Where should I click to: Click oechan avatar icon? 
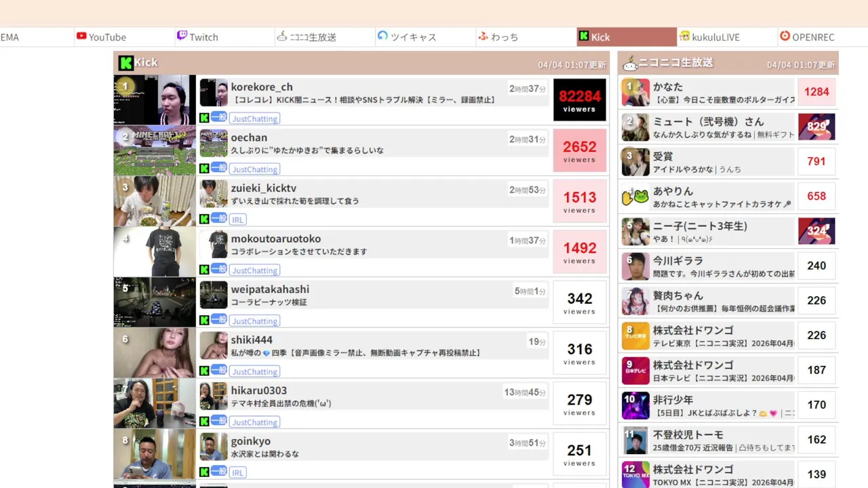[x=214, y=144]
